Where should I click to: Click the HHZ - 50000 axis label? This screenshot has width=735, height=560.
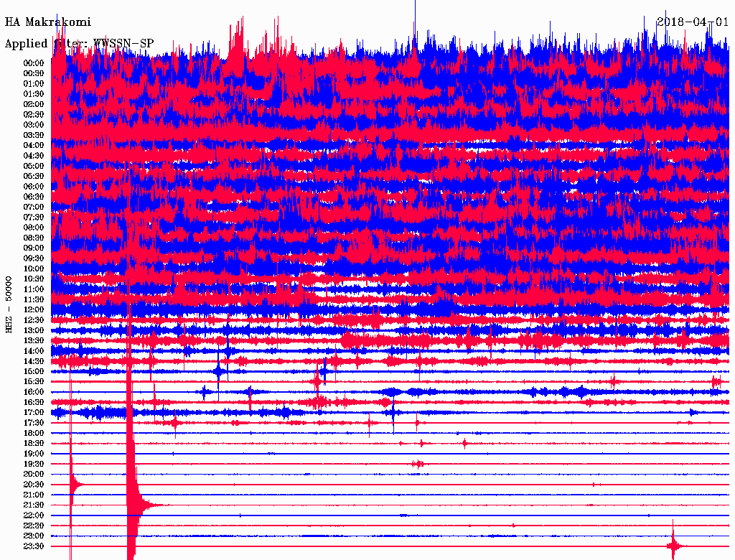(x=9, y=304)
